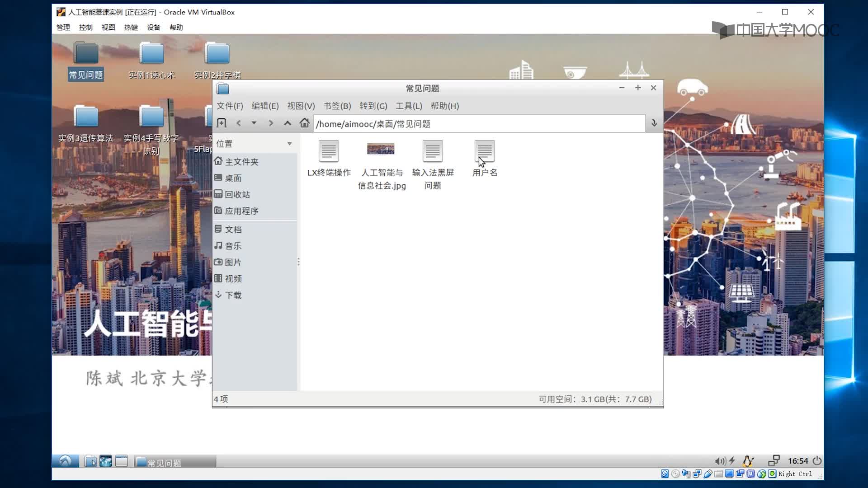The image size is (868, 488).
Task: Open the 书签(B) menu
Action: [x=337, y=106]
